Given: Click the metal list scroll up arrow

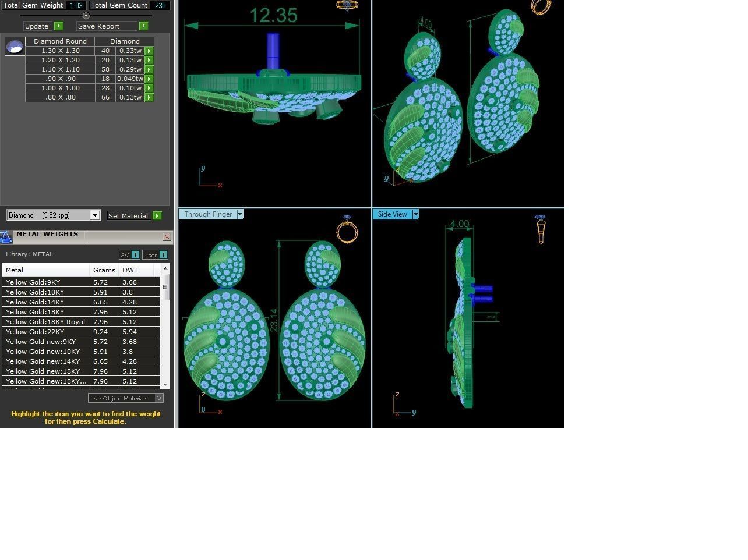Looking at the screenshot, I should tap(165, 268).
